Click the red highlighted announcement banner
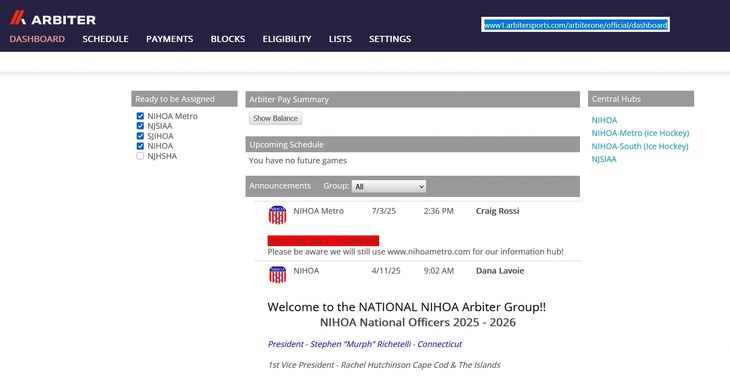The image size is (730, 378). (x=323, y=241)
